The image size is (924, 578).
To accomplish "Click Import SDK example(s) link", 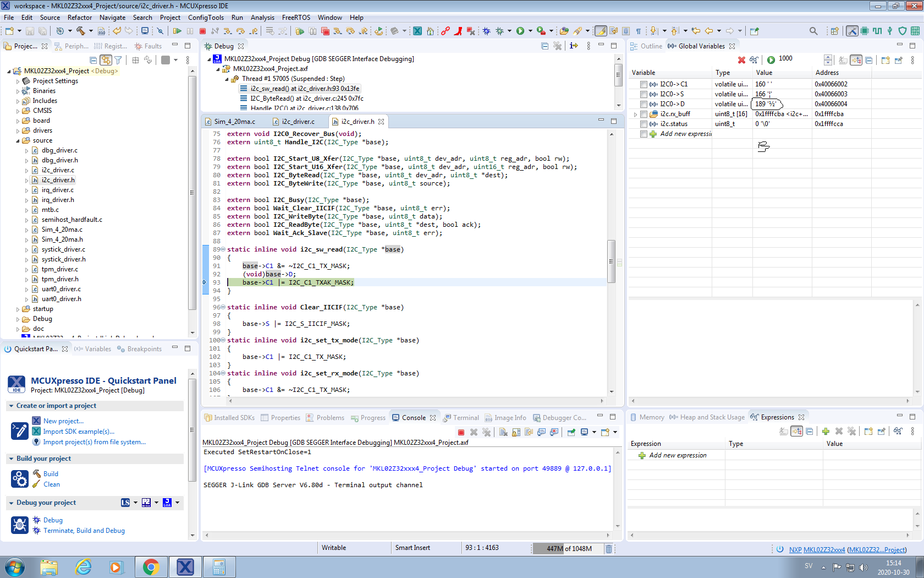I will click(79, 432).
